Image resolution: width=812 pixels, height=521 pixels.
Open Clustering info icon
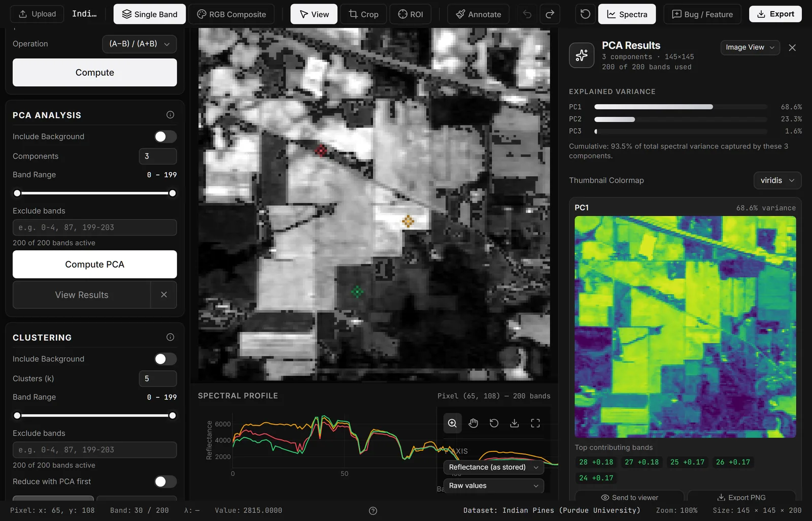(x=171, y=337)
